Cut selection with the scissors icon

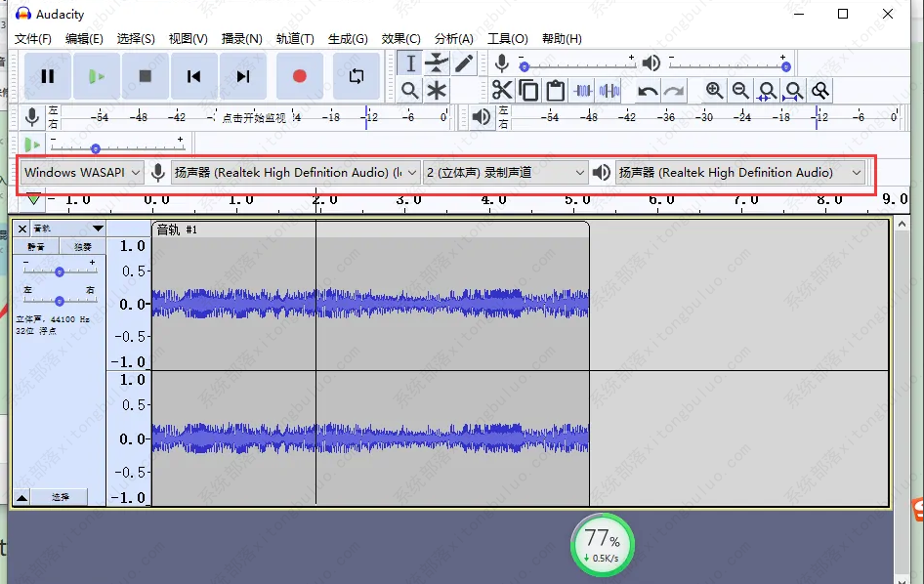coord(502,91)
